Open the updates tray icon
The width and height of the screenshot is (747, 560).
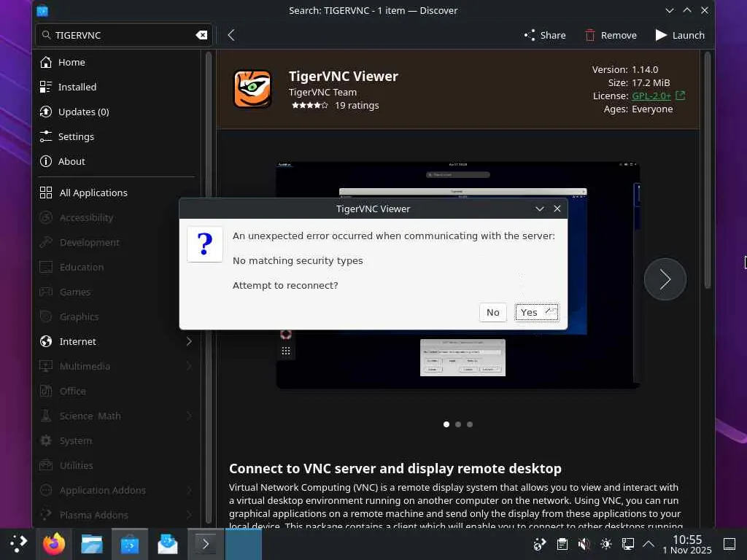(540, 544)
